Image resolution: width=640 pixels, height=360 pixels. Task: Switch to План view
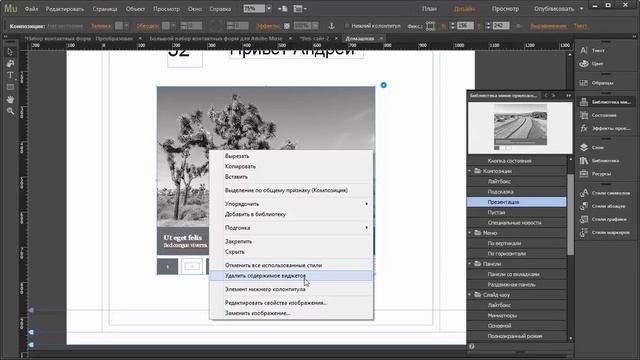(x=429, y=9)
